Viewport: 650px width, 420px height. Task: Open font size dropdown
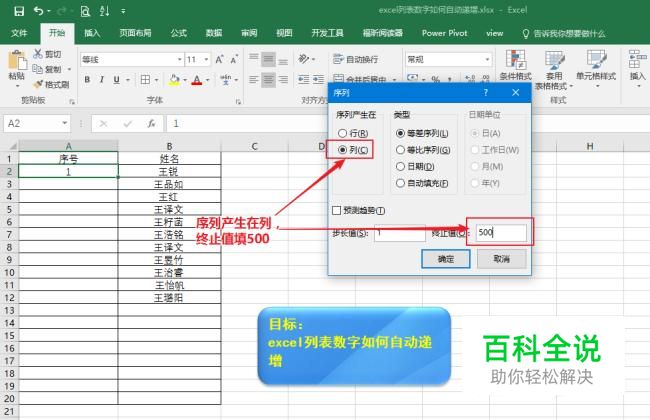click(x=206, y=60)
